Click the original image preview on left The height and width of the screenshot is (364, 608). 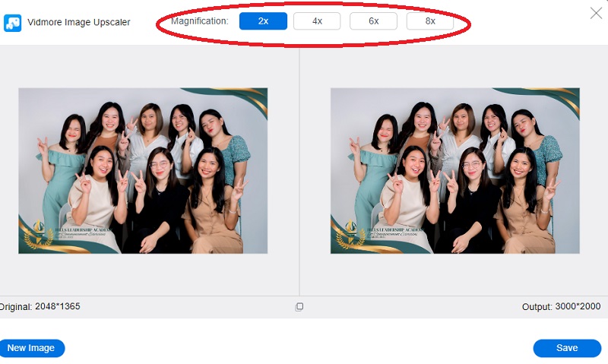pyautogui.click(x=143, y=171)
